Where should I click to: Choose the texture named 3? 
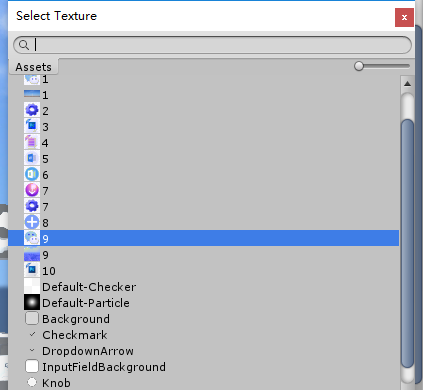pyautogui.click(x=203, y=127)
